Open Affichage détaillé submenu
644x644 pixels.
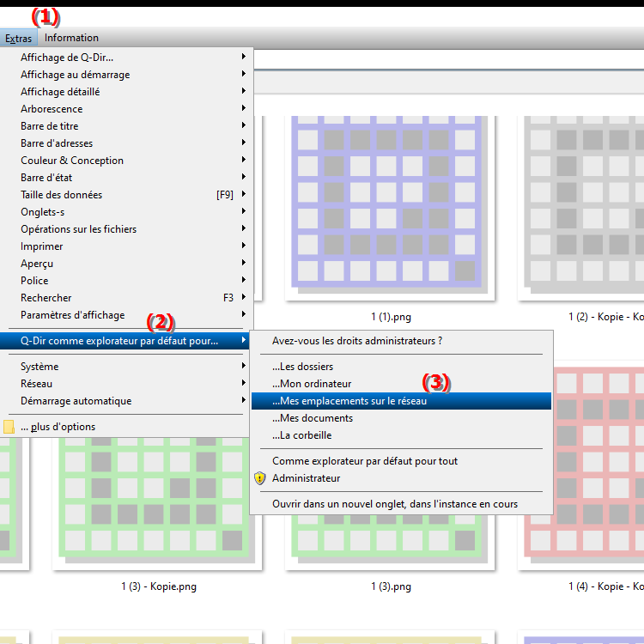(x=125, y=92)
